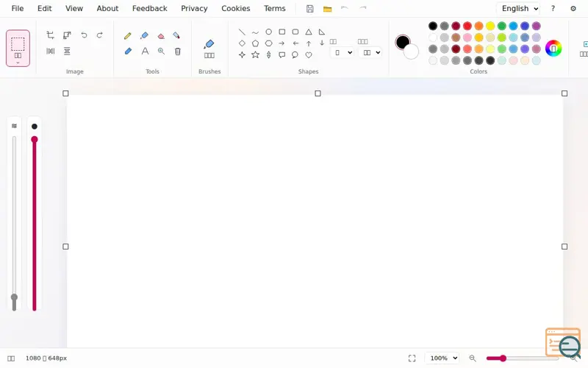Rotate image right icon

tap(100, 35)
